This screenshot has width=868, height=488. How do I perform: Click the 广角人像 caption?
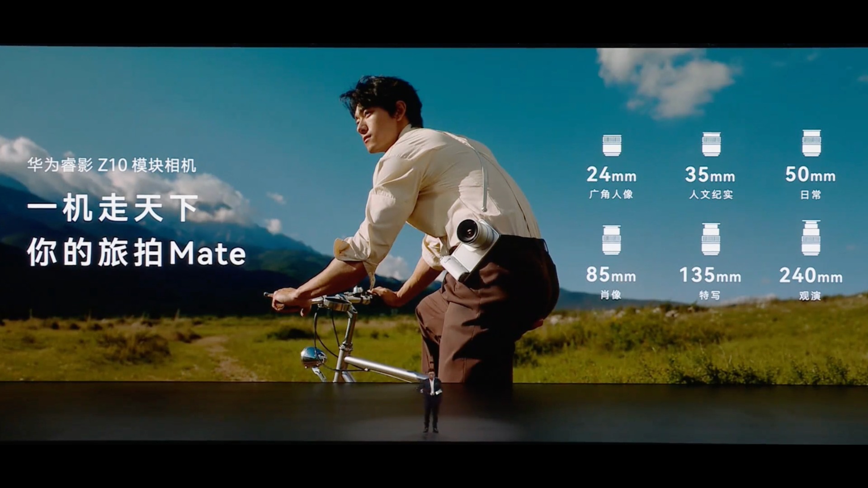pos(611,195)
